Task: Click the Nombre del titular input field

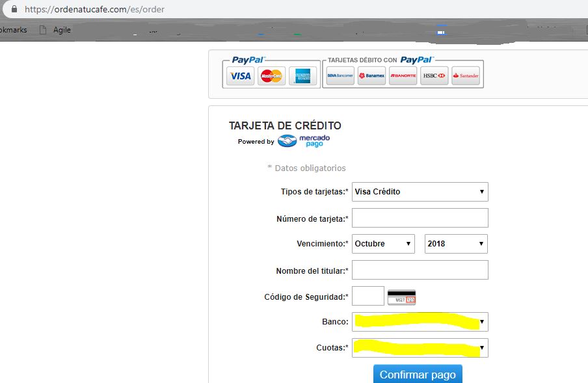Action: [420, 270]
